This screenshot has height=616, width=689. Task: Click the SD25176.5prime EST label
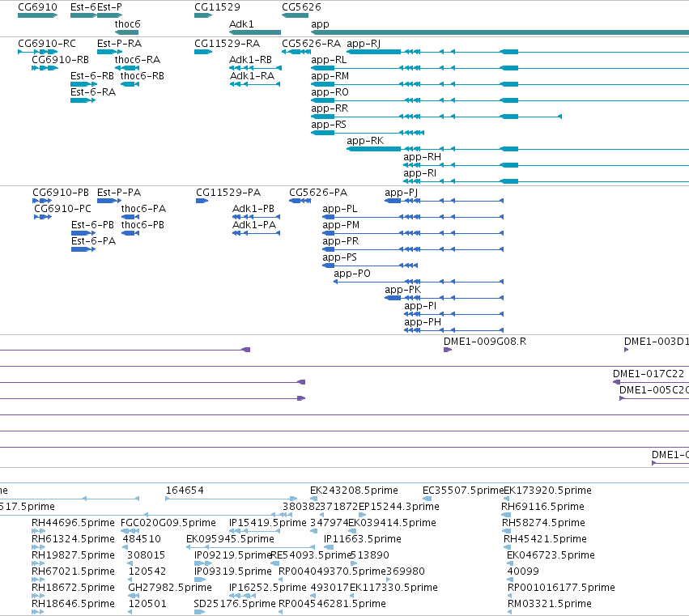tap(234, 604)
